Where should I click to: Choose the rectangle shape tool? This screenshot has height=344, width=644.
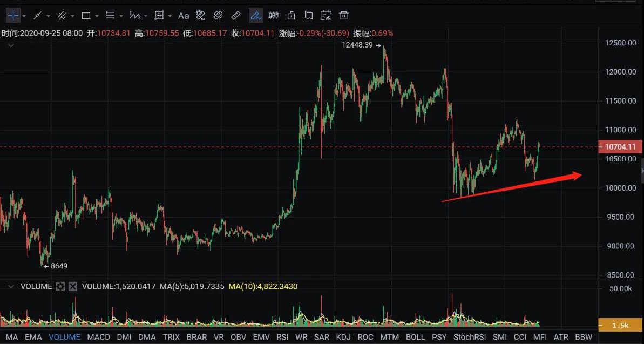[86, 15]
